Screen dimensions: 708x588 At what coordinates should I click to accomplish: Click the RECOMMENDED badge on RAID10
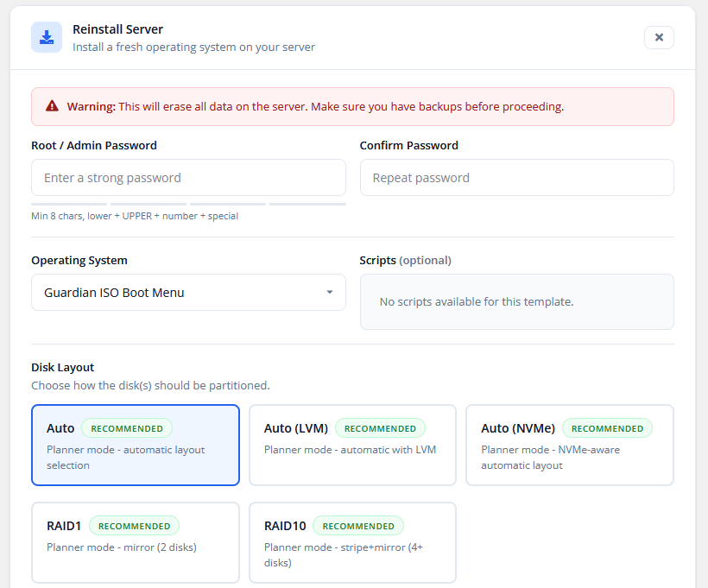(358, 526)
